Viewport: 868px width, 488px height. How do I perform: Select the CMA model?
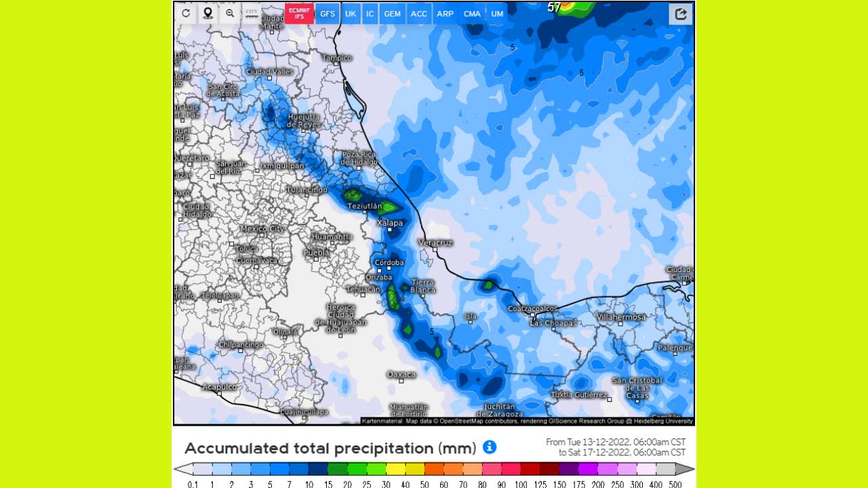pyautogui.click(x=472, y=14)
